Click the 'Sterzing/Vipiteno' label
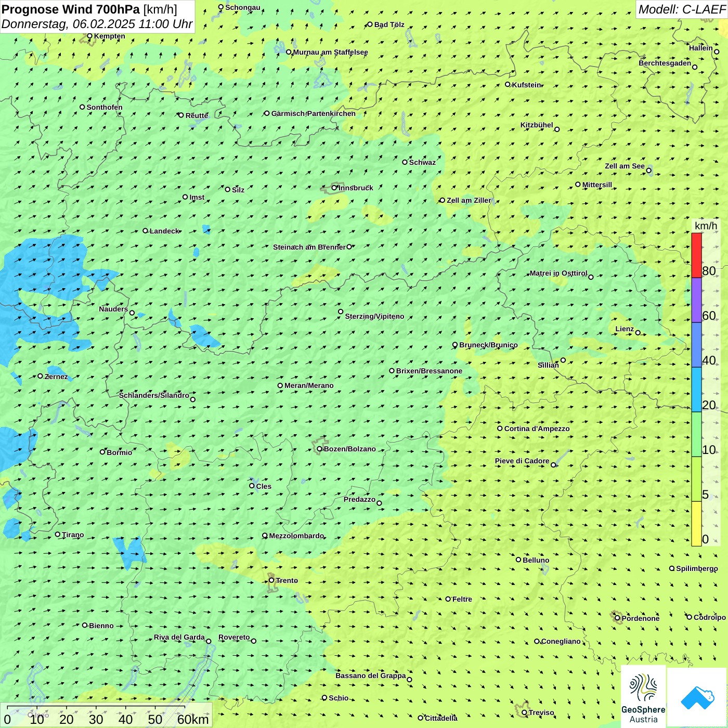Image resolution: width=728 pixels, height=728 pixels. pos(374,316)
